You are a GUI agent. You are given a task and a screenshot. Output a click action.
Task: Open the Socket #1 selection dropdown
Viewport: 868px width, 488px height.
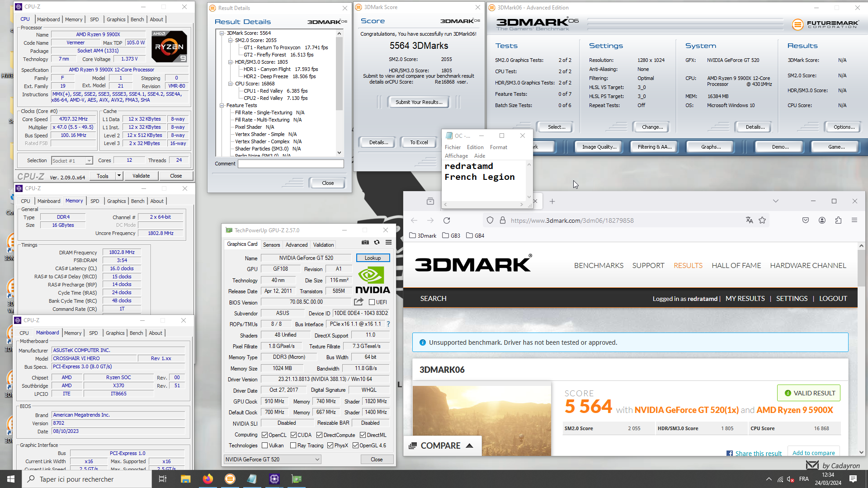(x=72, y=160)
